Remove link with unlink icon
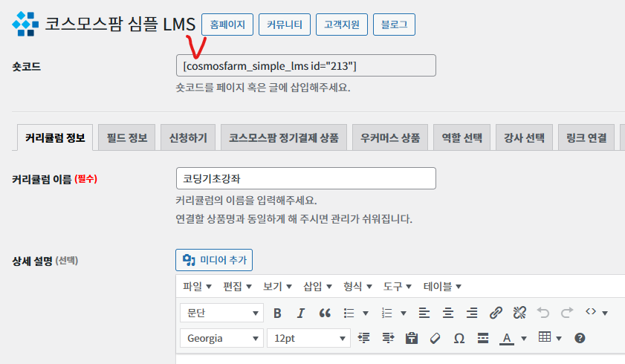Image resolution: width=625 pixels, height=364 pixels. click(519, 313)
